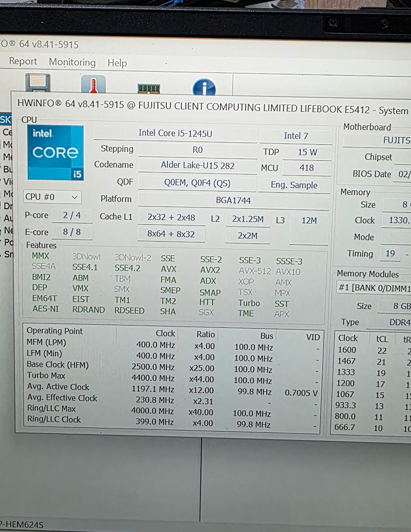Click the floppy disk Save Report icon

[x=38, y=83]
